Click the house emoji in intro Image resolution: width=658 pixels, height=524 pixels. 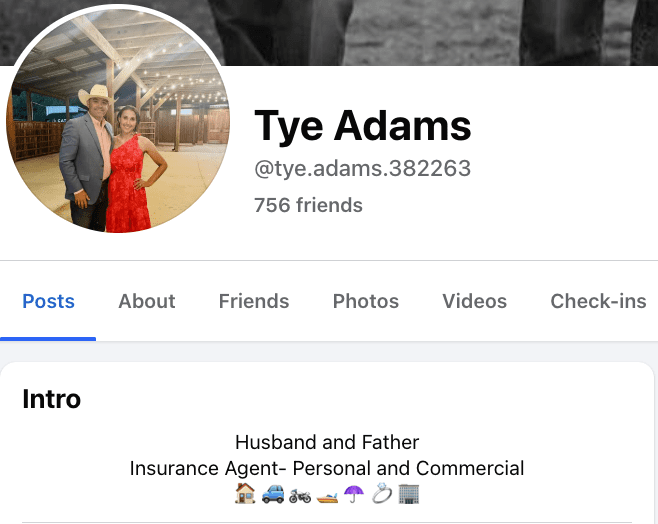245,493
